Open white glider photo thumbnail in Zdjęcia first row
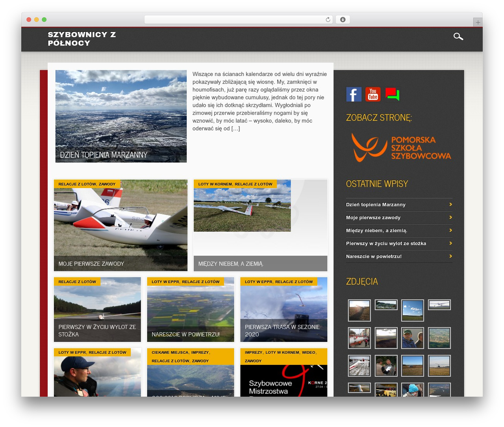The image size is (504, 427). click(439, 304)
